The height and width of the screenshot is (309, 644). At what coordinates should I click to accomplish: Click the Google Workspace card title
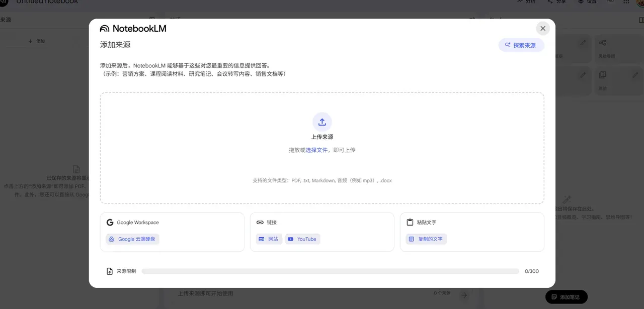[x=138, y=223]
